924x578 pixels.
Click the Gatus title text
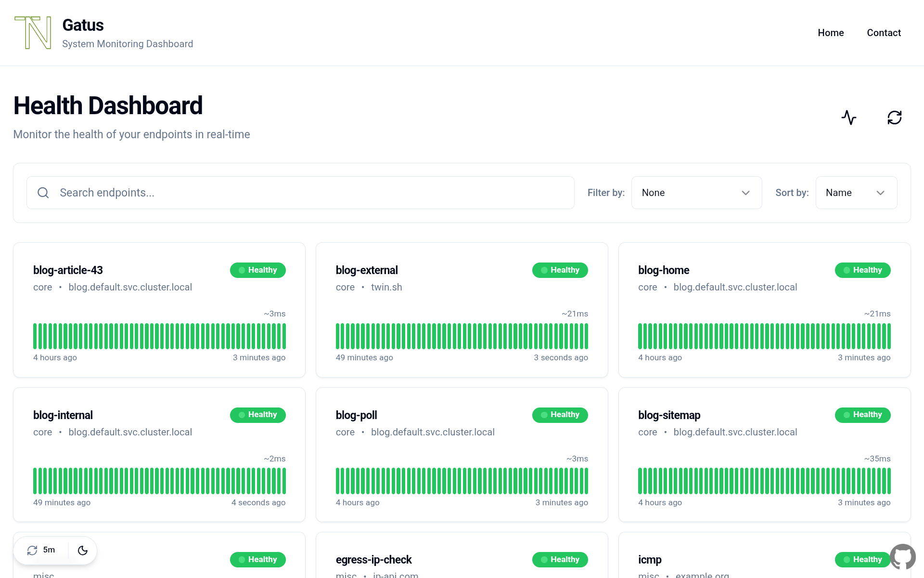83,25
